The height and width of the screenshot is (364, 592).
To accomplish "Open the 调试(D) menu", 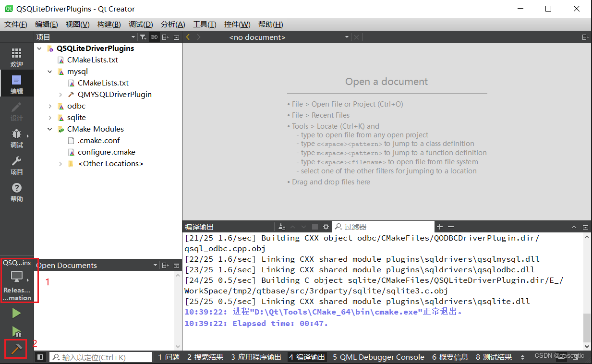I will click(x=141, y=24).
